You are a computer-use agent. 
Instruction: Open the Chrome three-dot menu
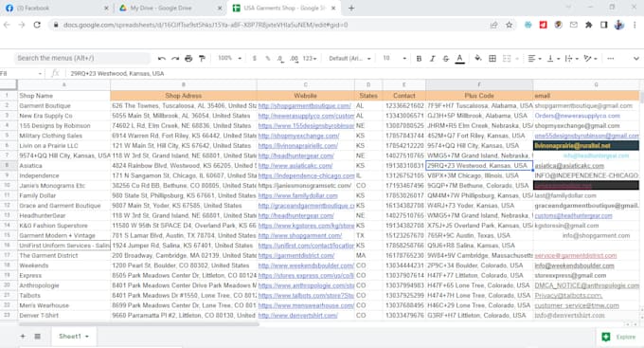coord(635,25)
